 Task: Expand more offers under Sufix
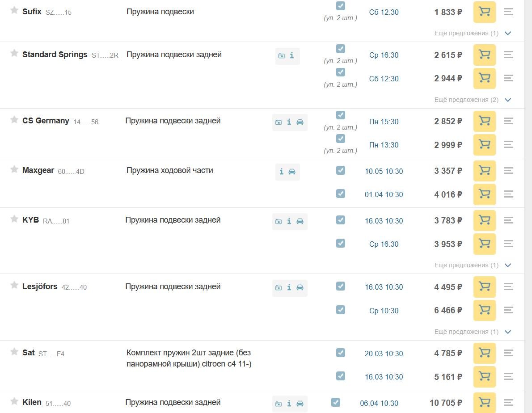pyautogui.click(x=473, y=33)
